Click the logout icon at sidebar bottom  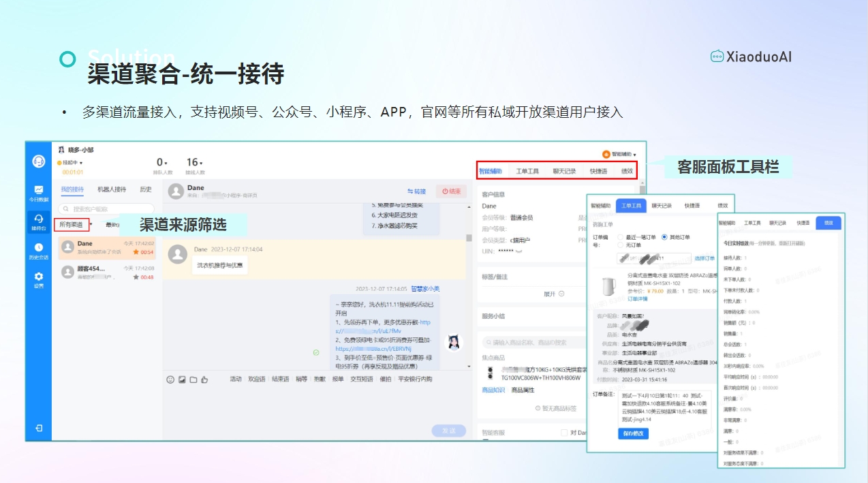(x=39, y=428)
